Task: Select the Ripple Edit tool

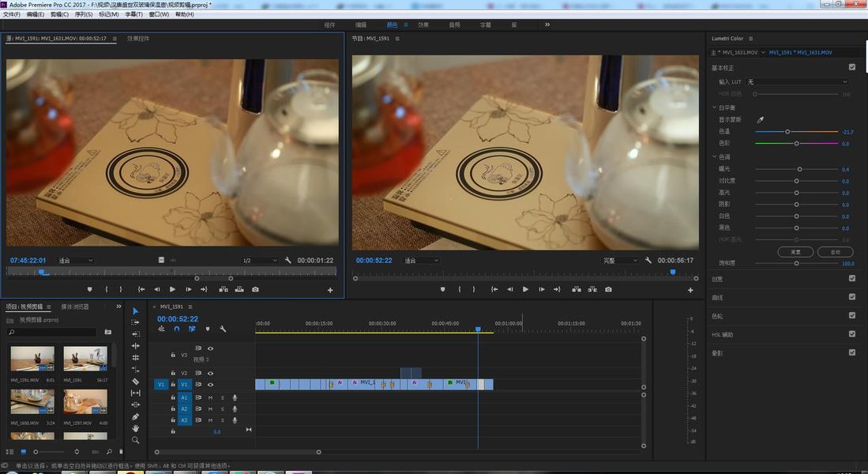Action: tap(136, 345)
